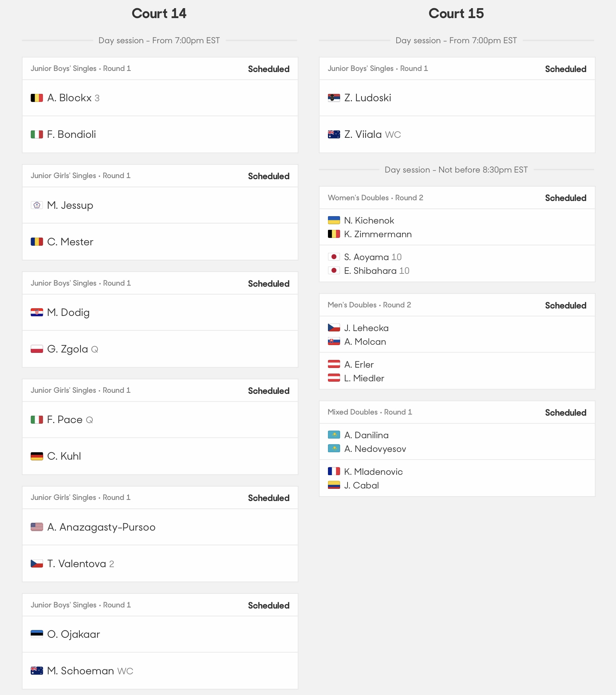Open E. Shibahara's player page
The height and width of the screenshot is (695, 616).
pyautogui.click(x=370, y=271)
